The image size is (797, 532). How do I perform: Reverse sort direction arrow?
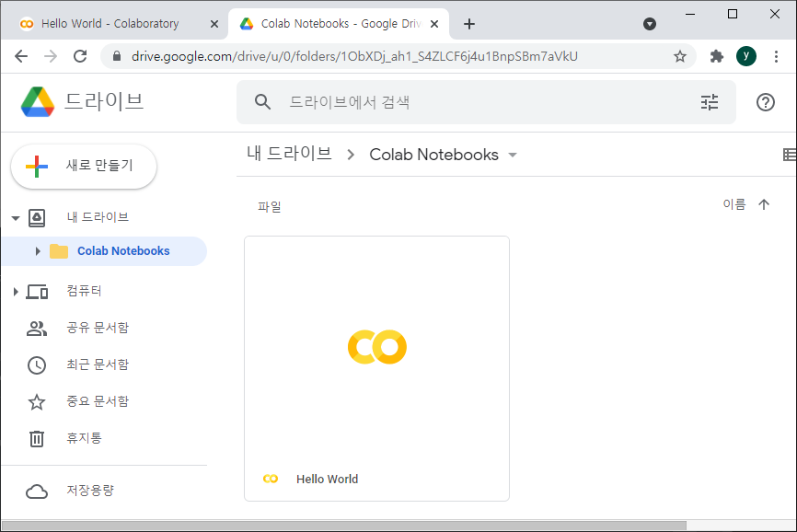(x=764, y=204)
